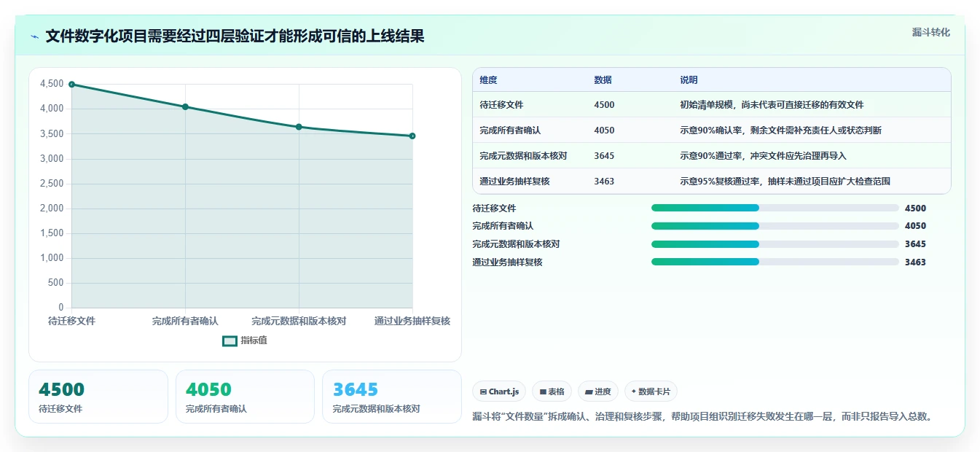Open the 4050 完成所有者确认 data card
The image size is (980, 452).
pyautogui.click(x=245, y=397)
